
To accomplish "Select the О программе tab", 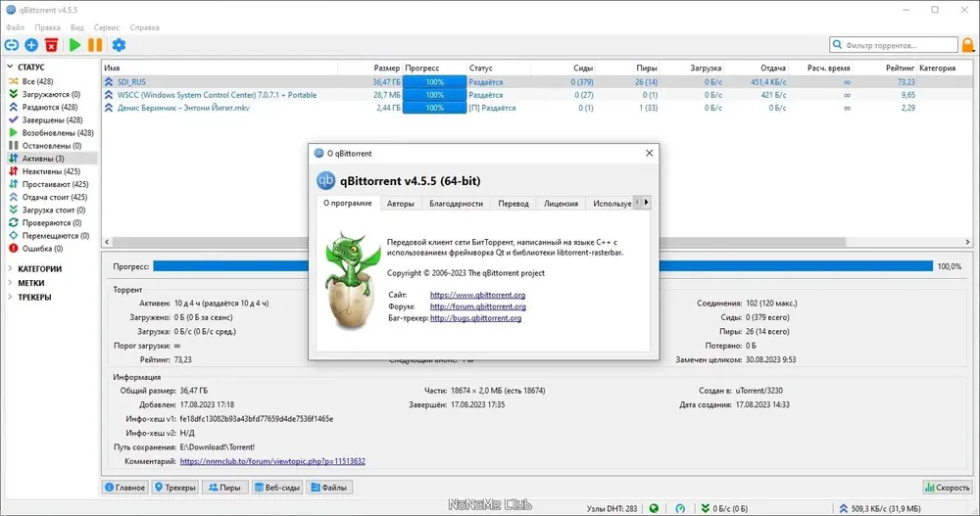I will tap(348, 203).
